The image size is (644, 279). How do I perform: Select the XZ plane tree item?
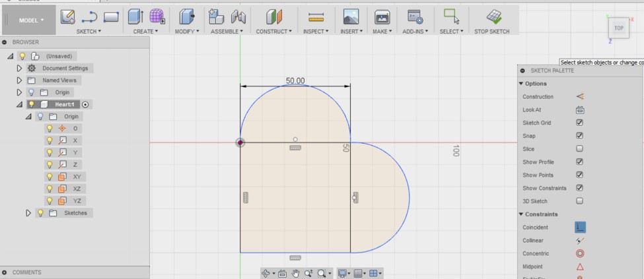point(77,189)
